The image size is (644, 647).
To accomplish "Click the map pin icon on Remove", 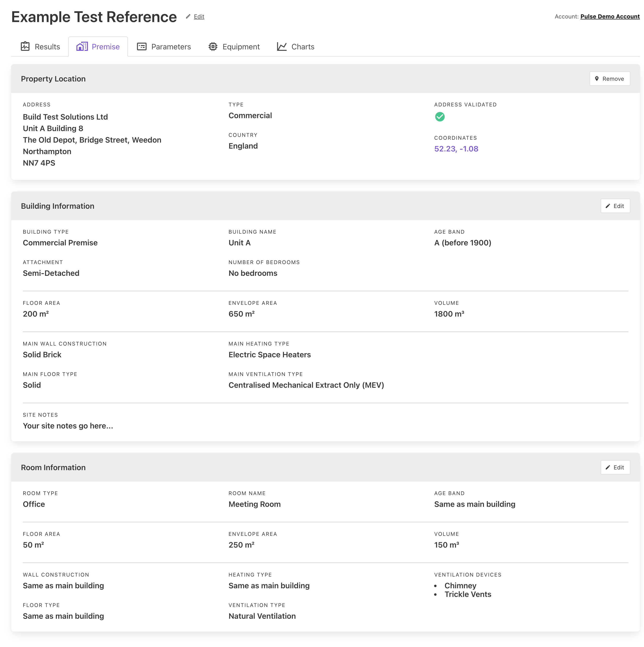I will [x=597, y=79].
